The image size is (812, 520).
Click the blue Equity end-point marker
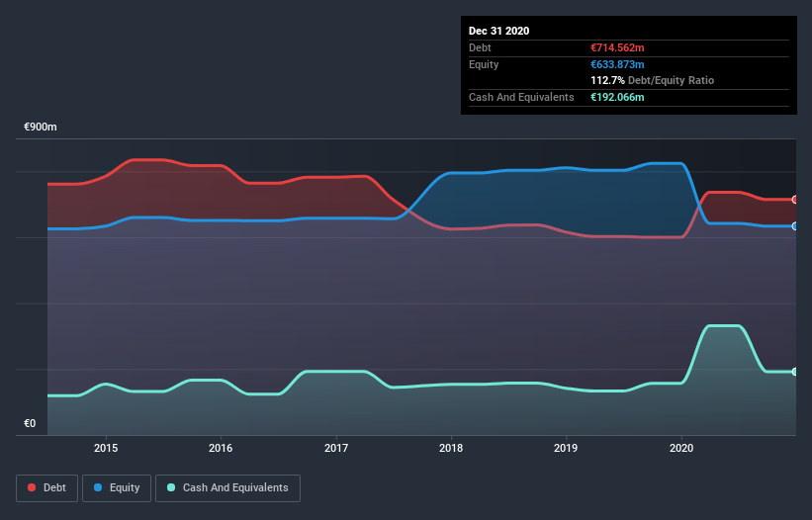(795, 226)
